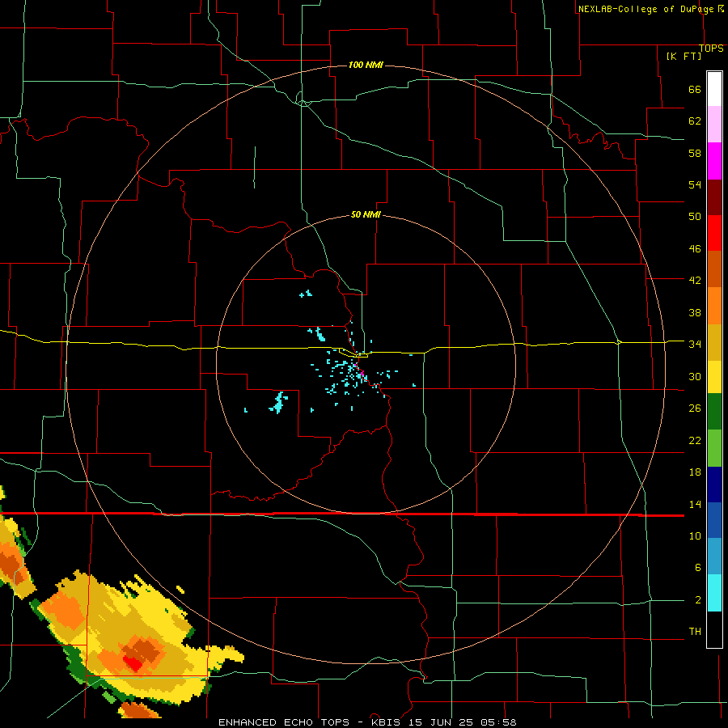Click the NEXLAB-College of DuPage label
Viewport: 728px width, 728px height.
point(650,9)
